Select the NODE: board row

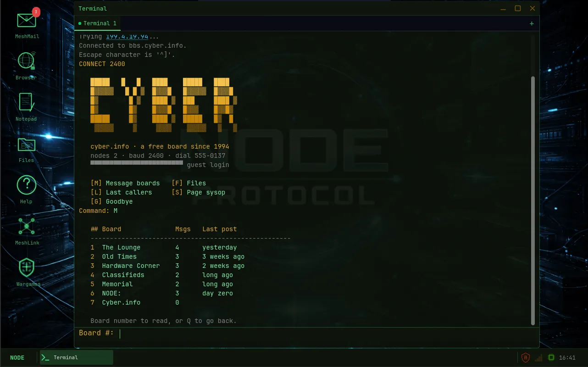pos(162,293)
